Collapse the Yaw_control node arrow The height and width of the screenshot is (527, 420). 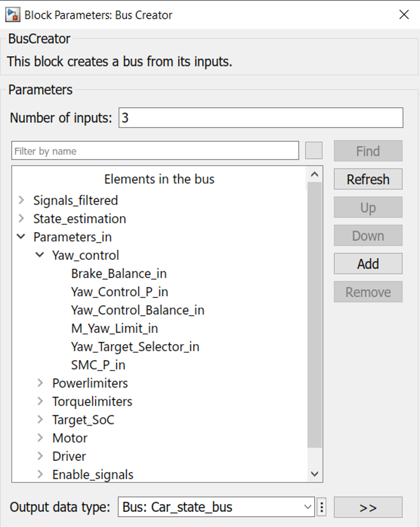pyautogui.click(x=40, y=255)
